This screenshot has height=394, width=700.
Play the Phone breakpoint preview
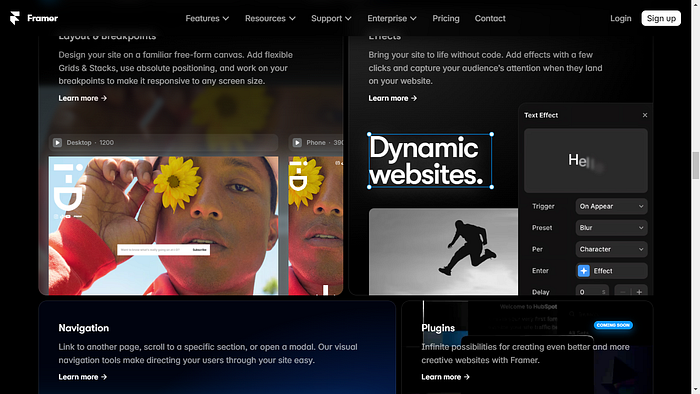coord(297,142)
